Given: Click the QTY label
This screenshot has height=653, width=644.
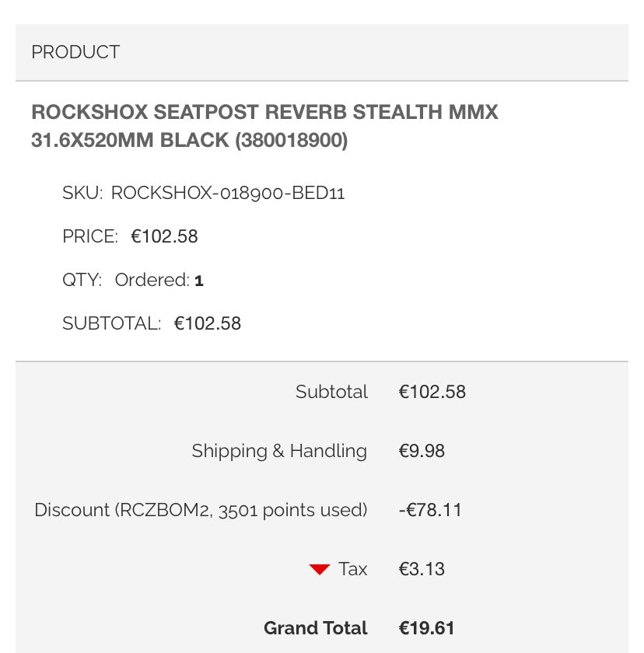Looking at the screenshot, I should pyautogui.click(x=82, y=280).
